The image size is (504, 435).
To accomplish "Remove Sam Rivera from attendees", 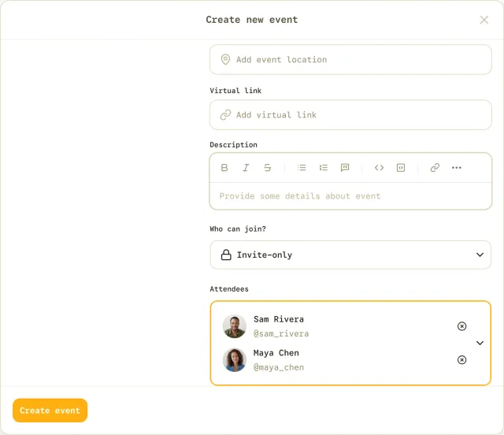I will [462, 326].
